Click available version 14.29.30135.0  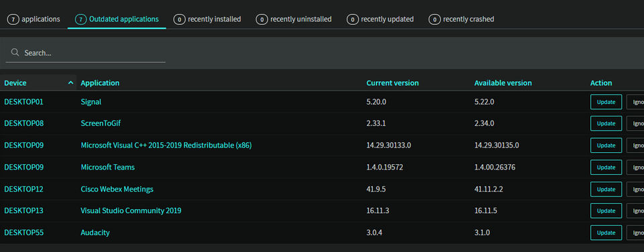[x=496, y=145]
